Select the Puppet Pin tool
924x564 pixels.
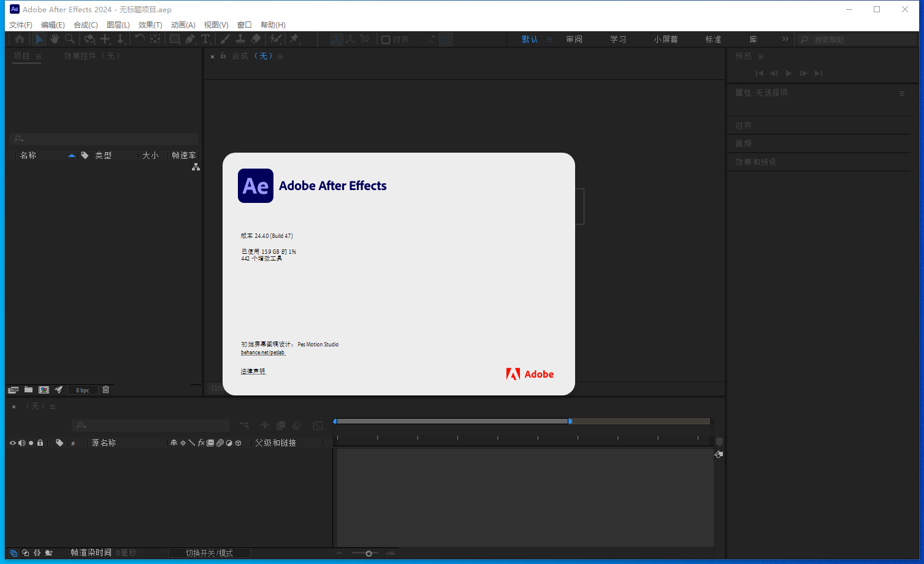tap(294, 39)
